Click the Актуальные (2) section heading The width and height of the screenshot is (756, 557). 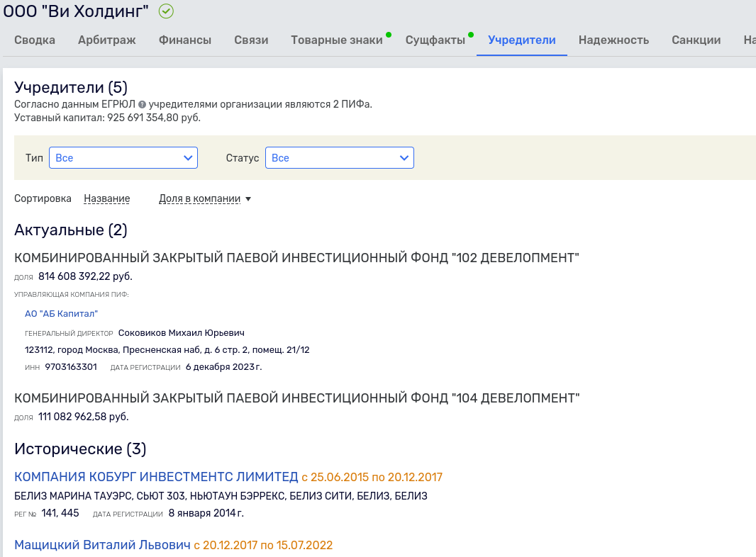71,230
